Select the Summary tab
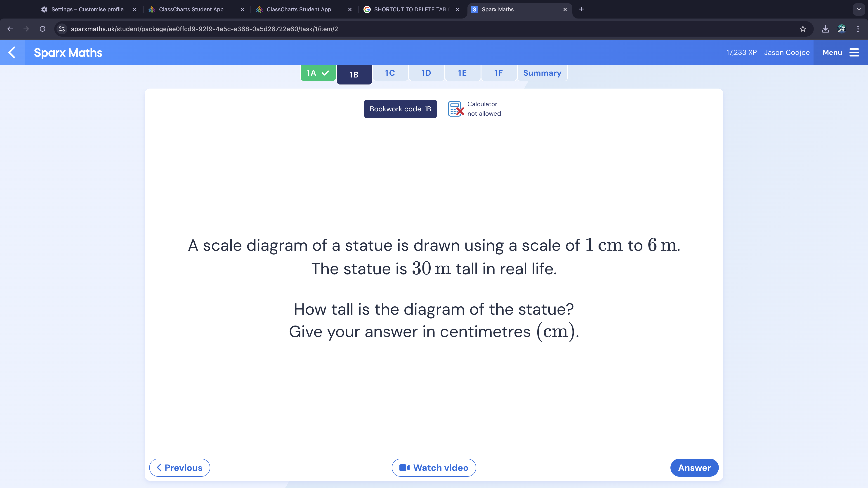This screenshot has width=868, height=488. click(542, 73)
